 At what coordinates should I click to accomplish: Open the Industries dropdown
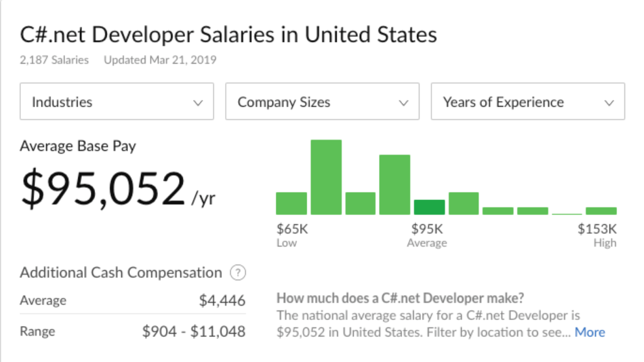pos(117,102)
